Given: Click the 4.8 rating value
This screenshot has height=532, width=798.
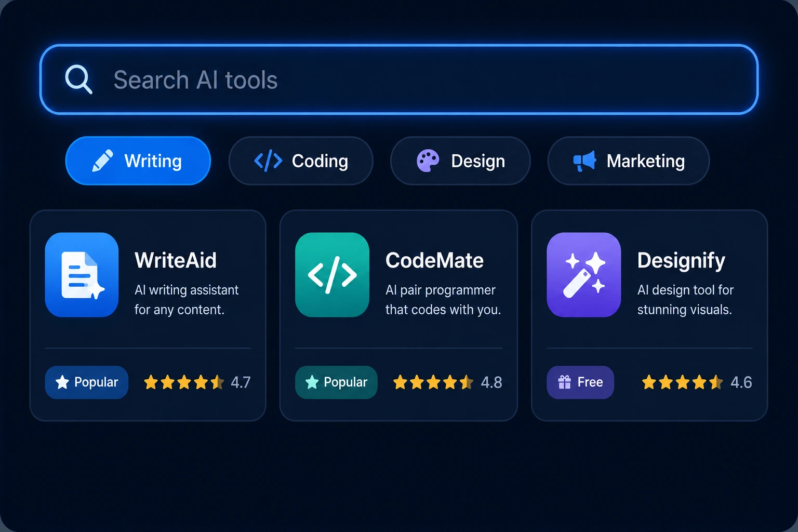Looking at the screenshot, I should pos(491,382).
